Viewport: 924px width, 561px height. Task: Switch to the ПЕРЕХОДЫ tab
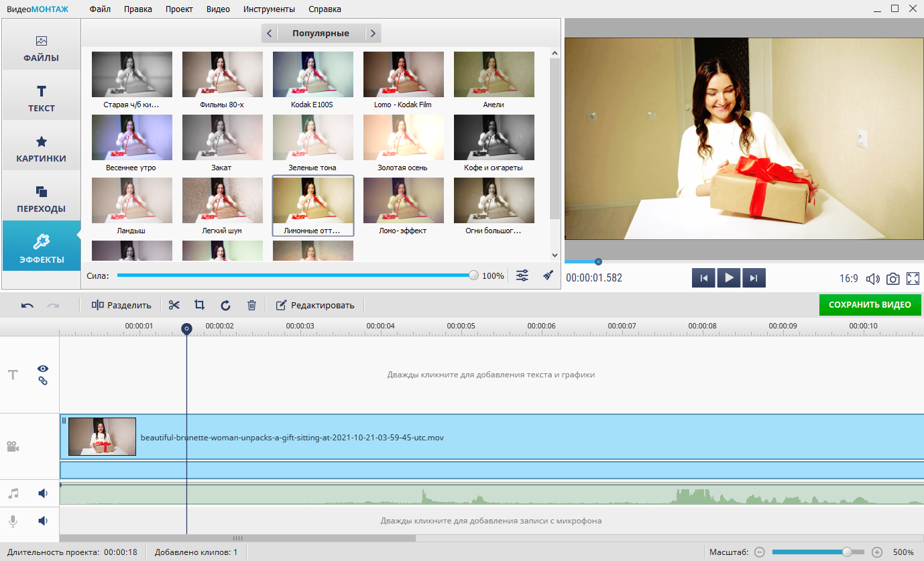pos(41,198)
